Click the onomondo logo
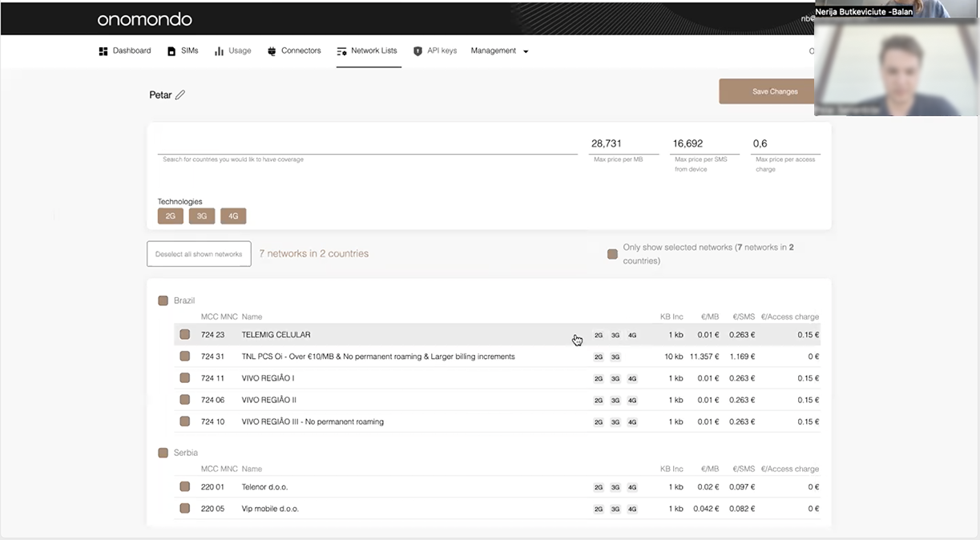This screenshot has width=980, height=540. pyautogui.click(x=144, y=18)
